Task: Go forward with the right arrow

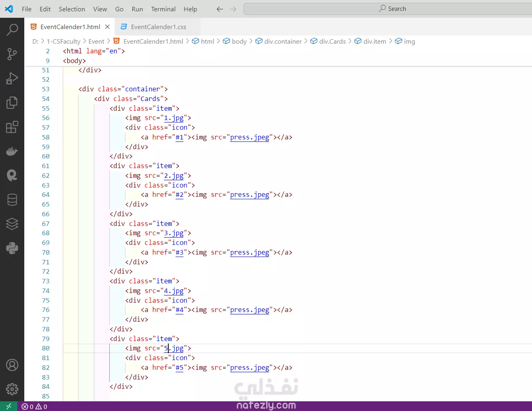Action: pos(233,9)
